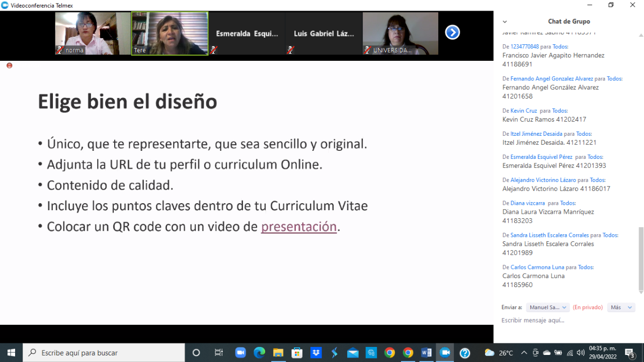Open Dropbox from the taskbar
Image resolution: width=644 pixels, height=362 pixels.
click(316, 352)
